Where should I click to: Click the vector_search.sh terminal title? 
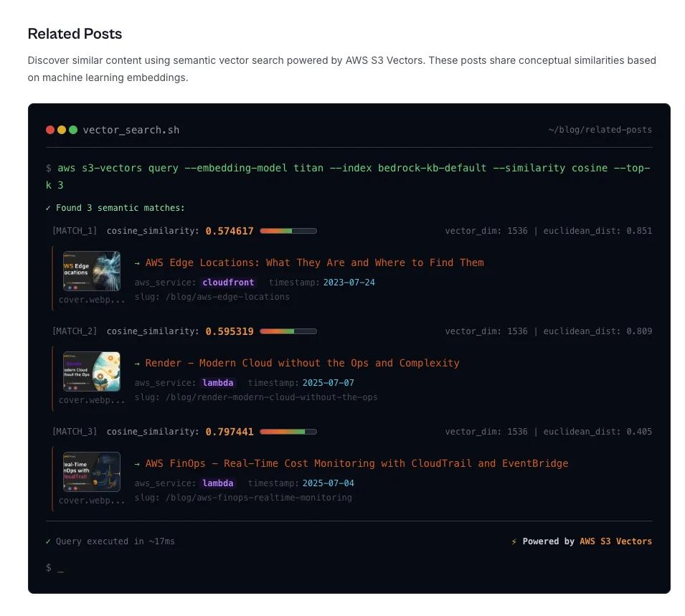[x=131, y=130]
